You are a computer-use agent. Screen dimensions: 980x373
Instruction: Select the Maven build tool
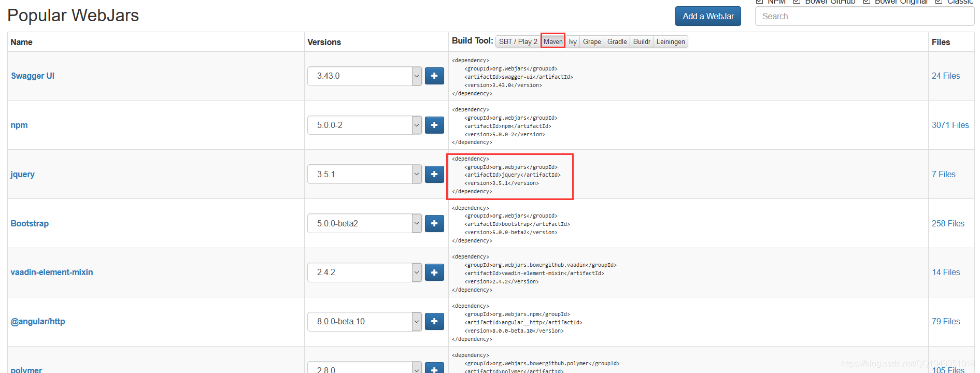tap(553, 41)
